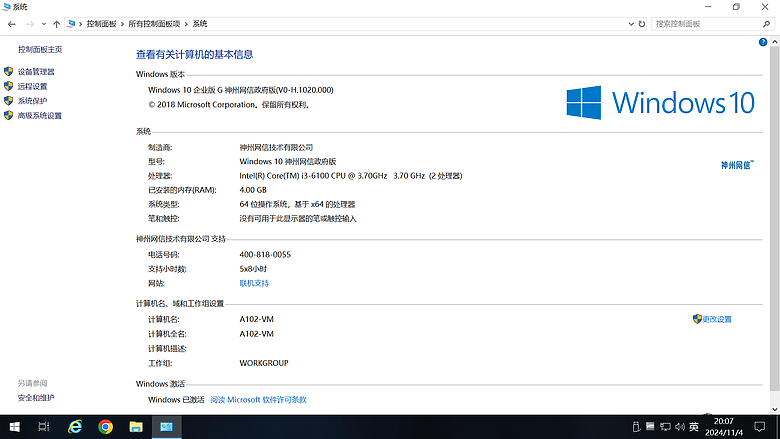Image resolution: width=780 pixels, height=439 pixels.
Task: Open 设备管理器 from sidebar
Action: (x=36, y=72)
